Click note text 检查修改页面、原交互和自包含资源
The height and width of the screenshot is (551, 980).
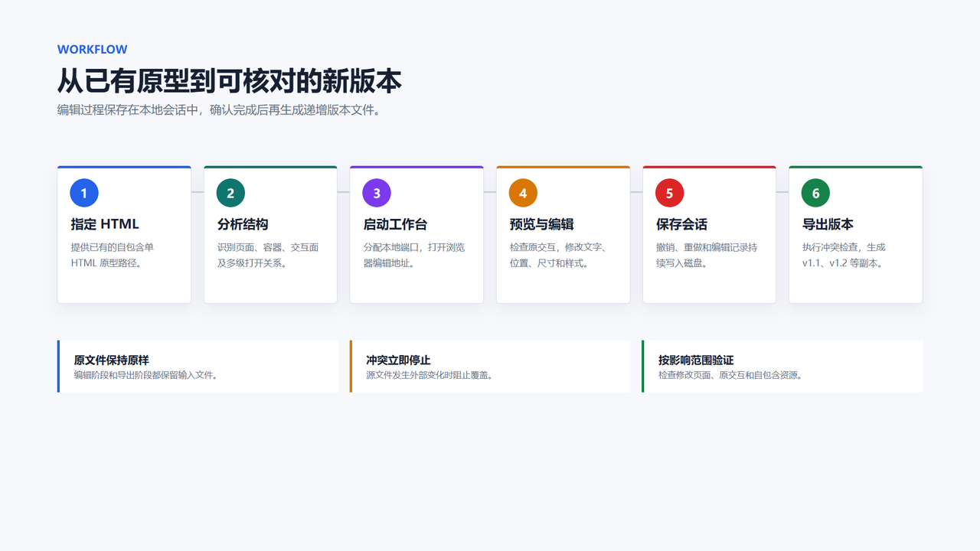(x=730, y=375)
